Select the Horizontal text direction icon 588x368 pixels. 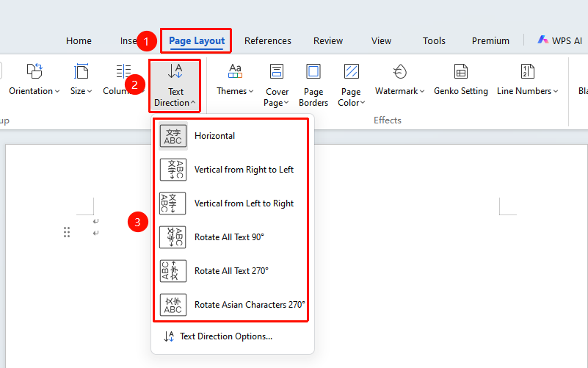pyautogui.click(x=173, y=136)
